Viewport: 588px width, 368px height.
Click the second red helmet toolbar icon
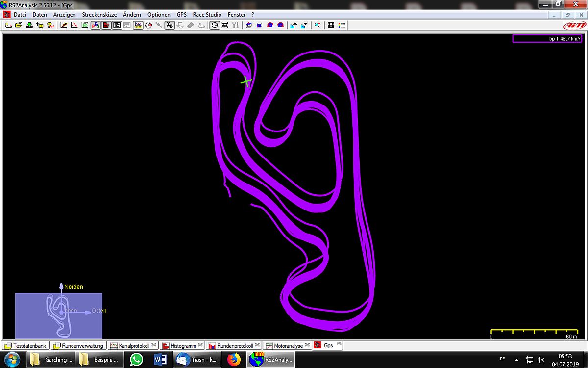[x=280, y=25]
